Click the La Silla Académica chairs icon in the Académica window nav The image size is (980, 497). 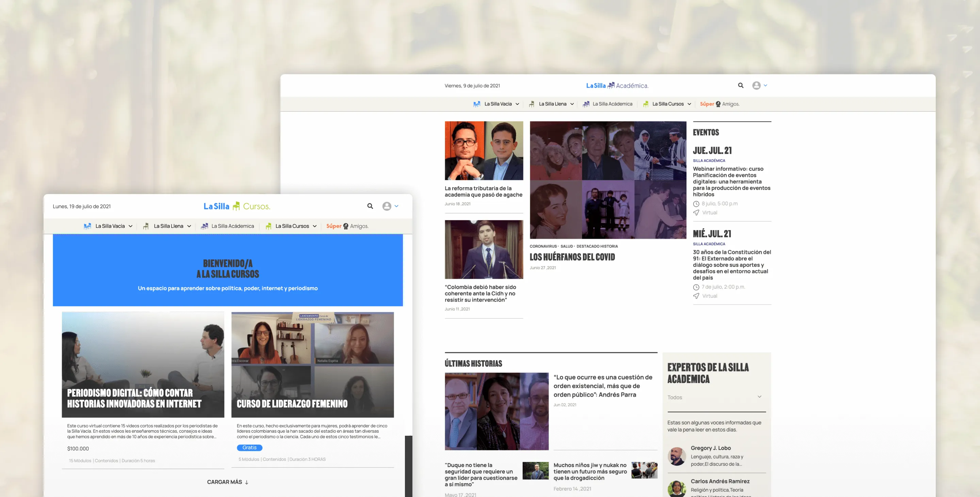pyautogui.click(x=586, y=104)
